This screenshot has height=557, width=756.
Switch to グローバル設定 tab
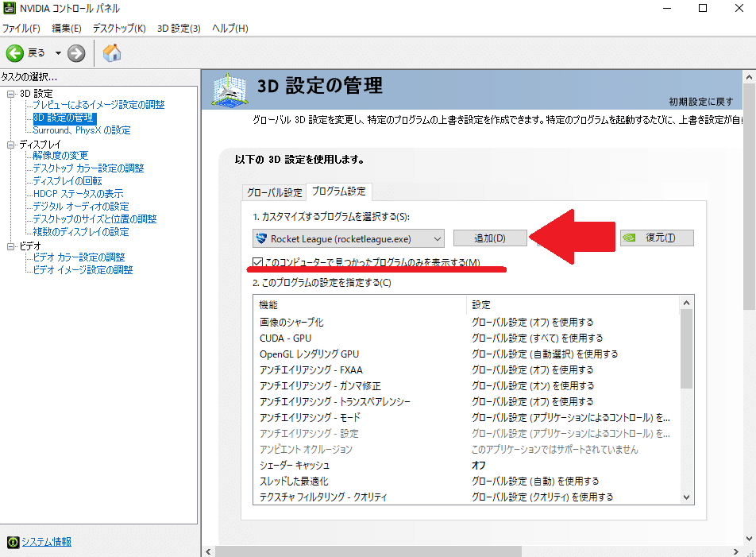[274, 192]
